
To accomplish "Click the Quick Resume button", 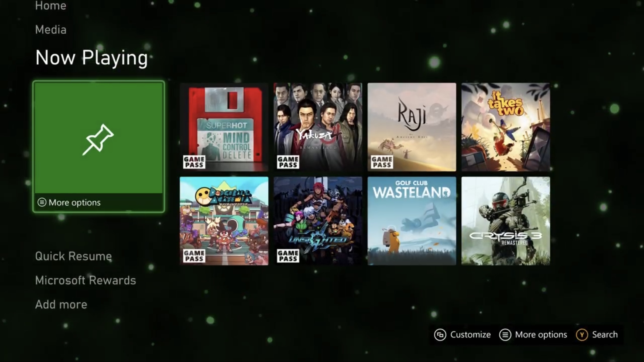I will [73, 256].
